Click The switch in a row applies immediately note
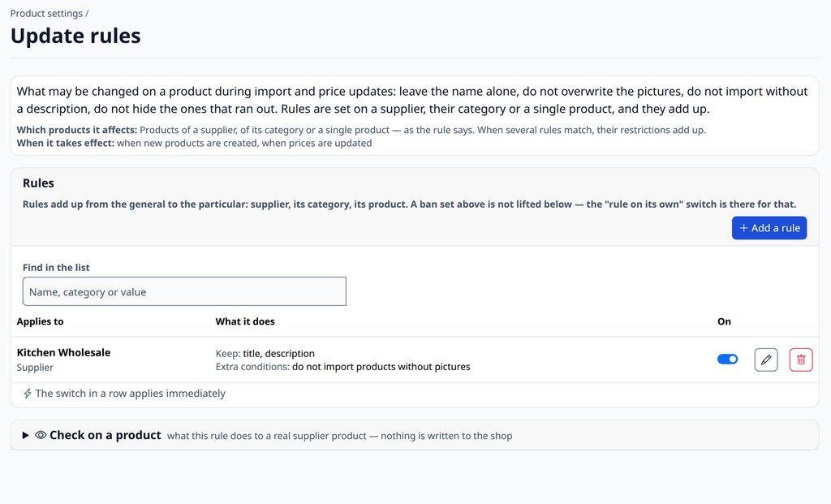The width and height of the screenshot is (831, 504). (x=131, y=394)
